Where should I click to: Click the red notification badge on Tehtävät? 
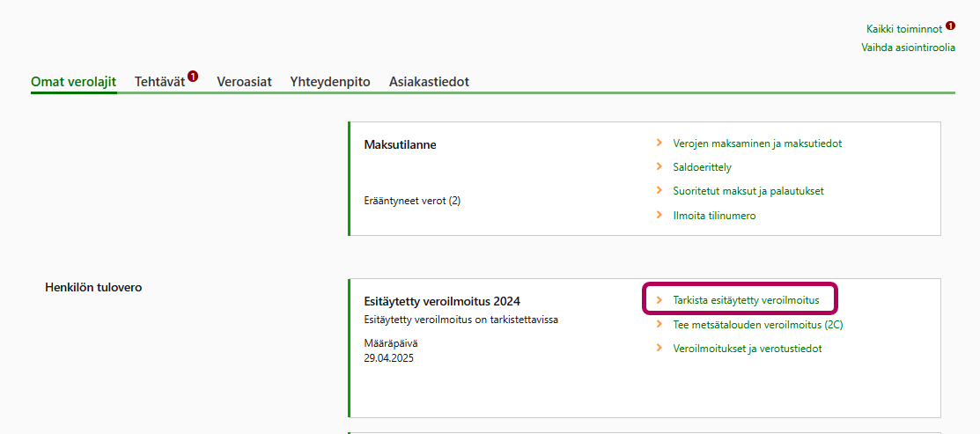pos(193,77)
